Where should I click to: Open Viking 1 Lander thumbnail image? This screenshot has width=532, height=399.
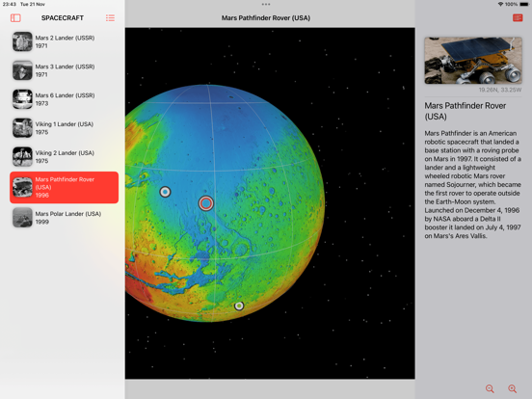pos(22,128)
